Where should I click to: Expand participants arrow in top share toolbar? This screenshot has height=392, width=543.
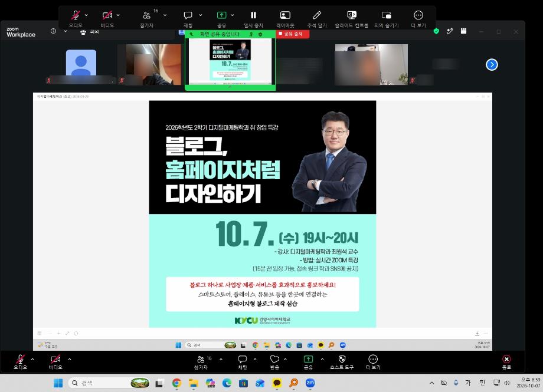[x=165, y=15]
